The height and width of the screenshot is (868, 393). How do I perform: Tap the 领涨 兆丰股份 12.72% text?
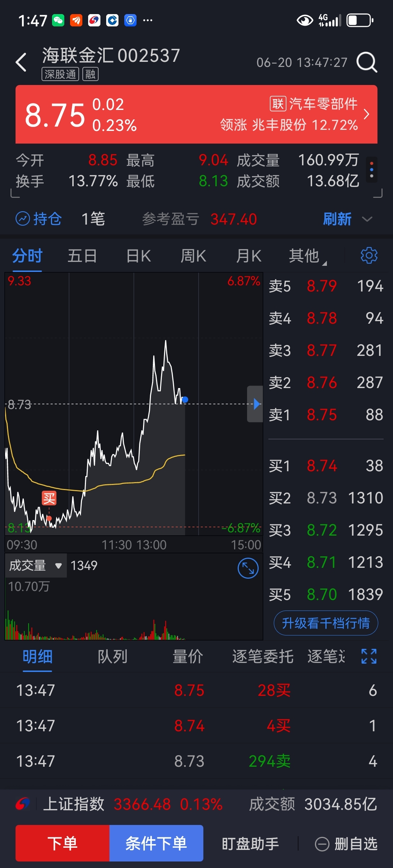[289, 125]
